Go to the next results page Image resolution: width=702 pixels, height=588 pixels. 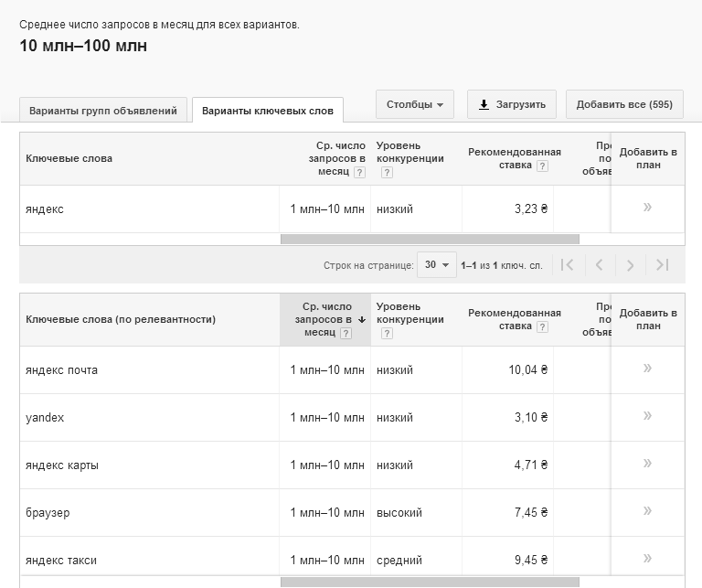point(631,265)
